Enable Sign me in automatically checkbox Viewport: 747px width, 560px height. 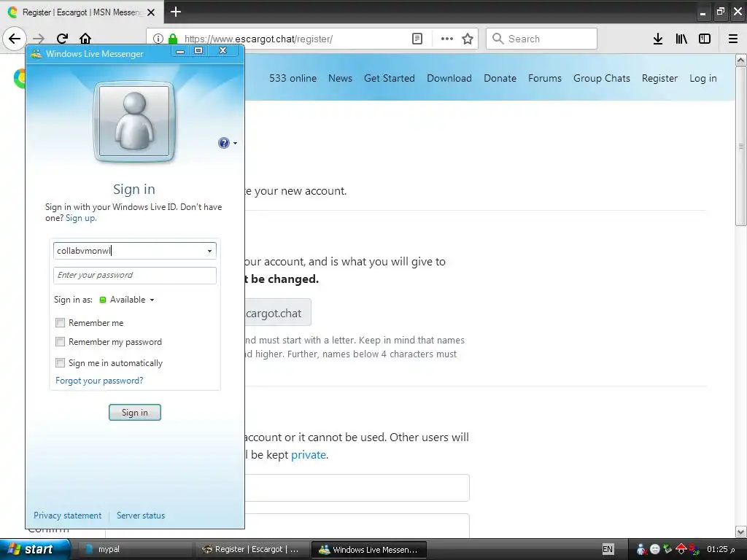(x=60, y=363)
